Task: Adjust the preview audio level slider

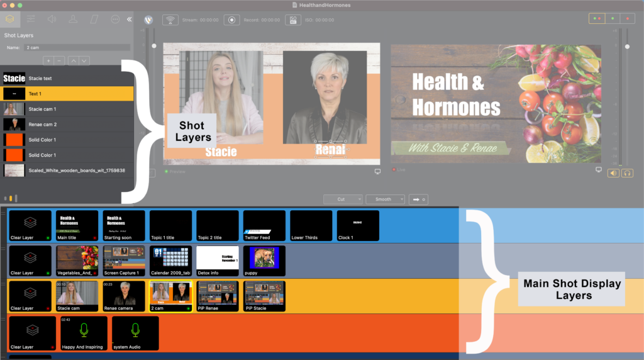Action: tap(154, 45)
